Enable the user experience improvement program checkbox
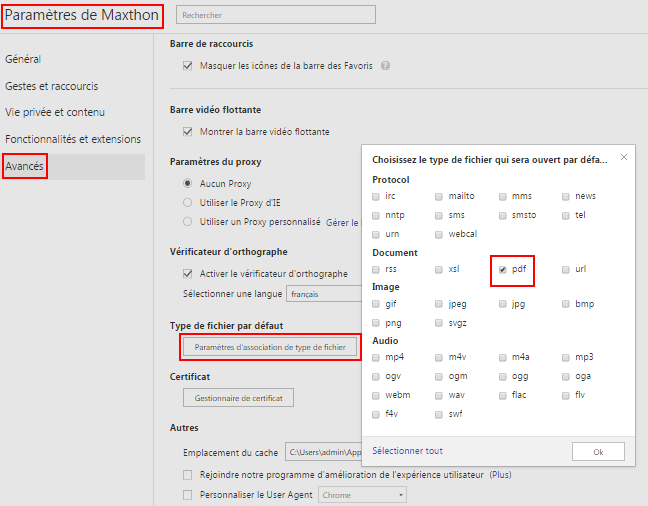This screenshot has height=506, width=648. [188, 475]
